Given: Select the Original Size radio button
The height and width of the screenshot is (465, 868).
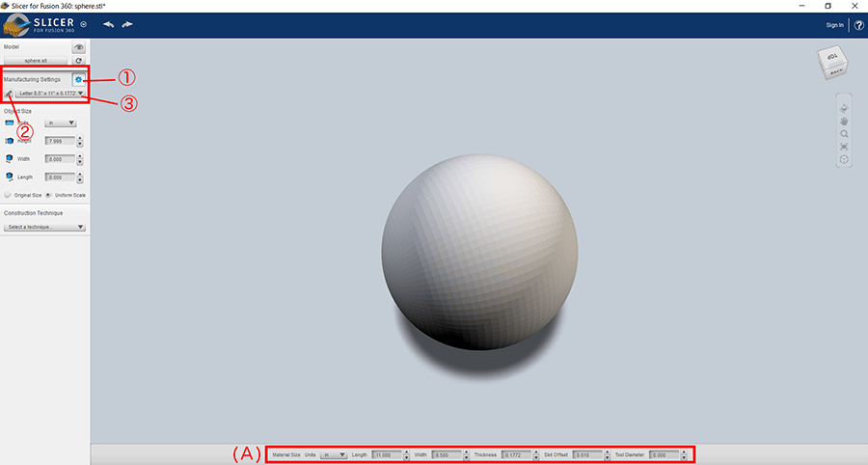Looking at the screenshot, I should coord(8,195).
